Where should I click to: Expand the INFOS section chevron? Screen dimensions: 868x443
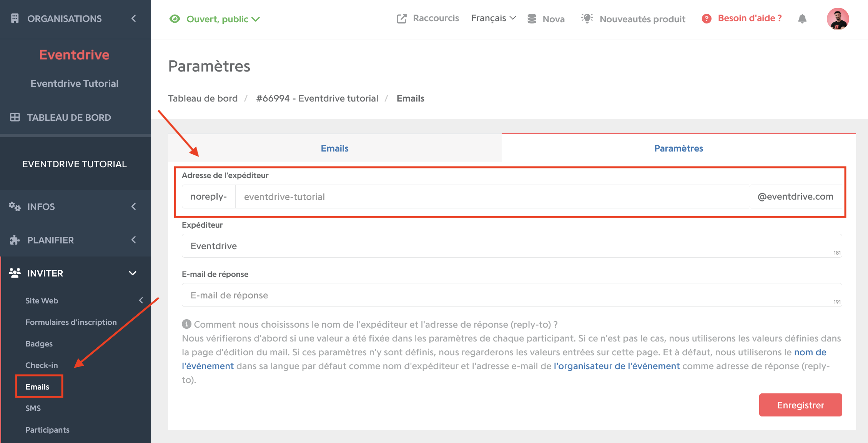[133, 207]
